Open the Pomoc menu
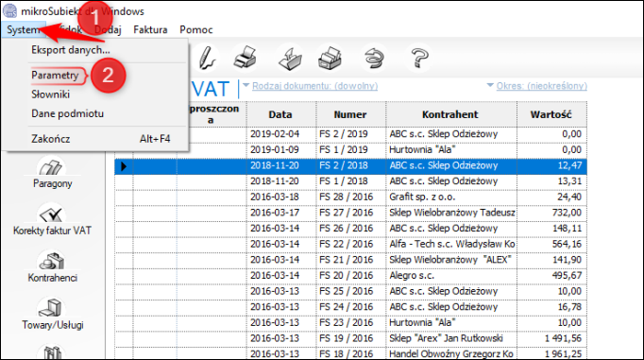This screenshot has width=644, height=360. (x=195, y=29)
